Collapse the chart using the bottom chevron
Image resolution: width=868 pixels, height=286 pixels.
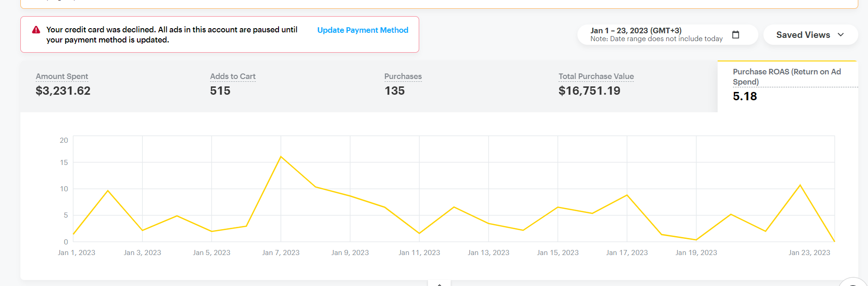coord(439,284)
